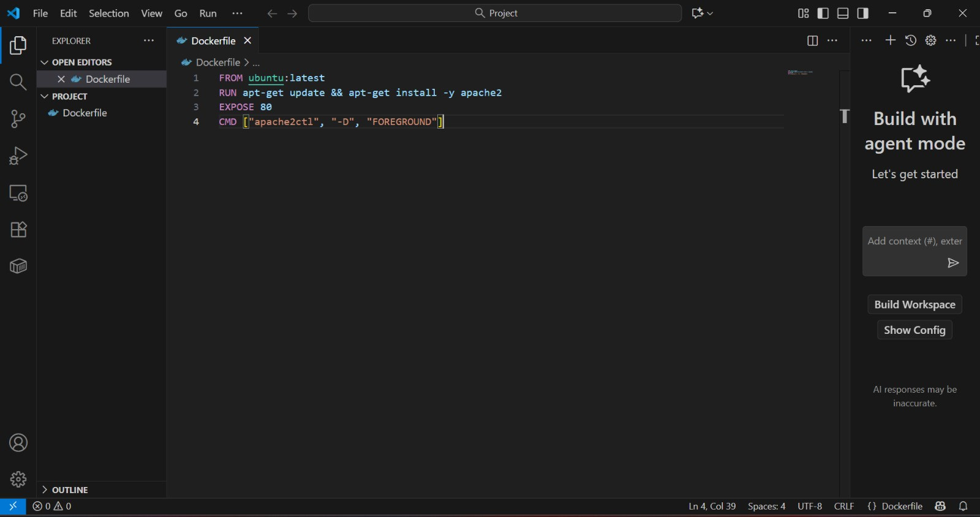This screenshot has width=980, height=517.
Task: Change end of line via CRLF
Action: (x=843, y=507)
